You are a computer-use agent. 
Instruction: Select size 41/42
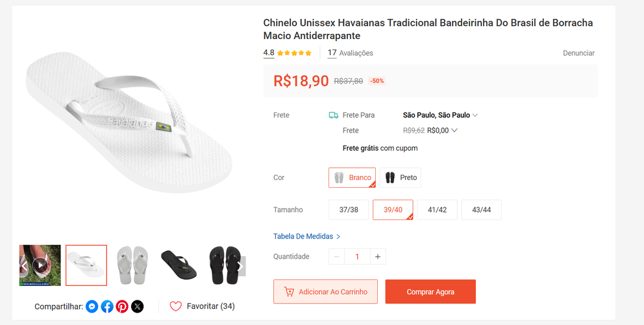point(437,210)
